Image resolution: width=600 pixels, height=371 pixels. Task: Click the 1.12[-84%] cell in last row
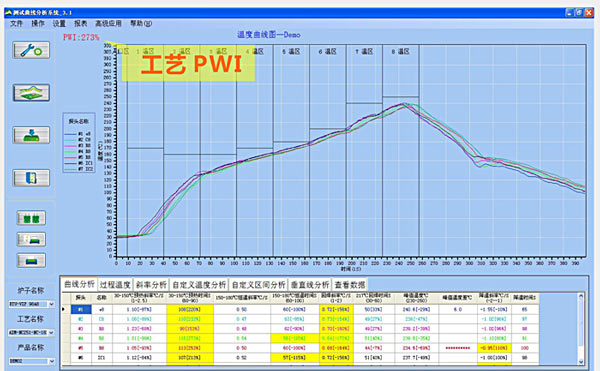pyautogui.click(x=139, y=358)
